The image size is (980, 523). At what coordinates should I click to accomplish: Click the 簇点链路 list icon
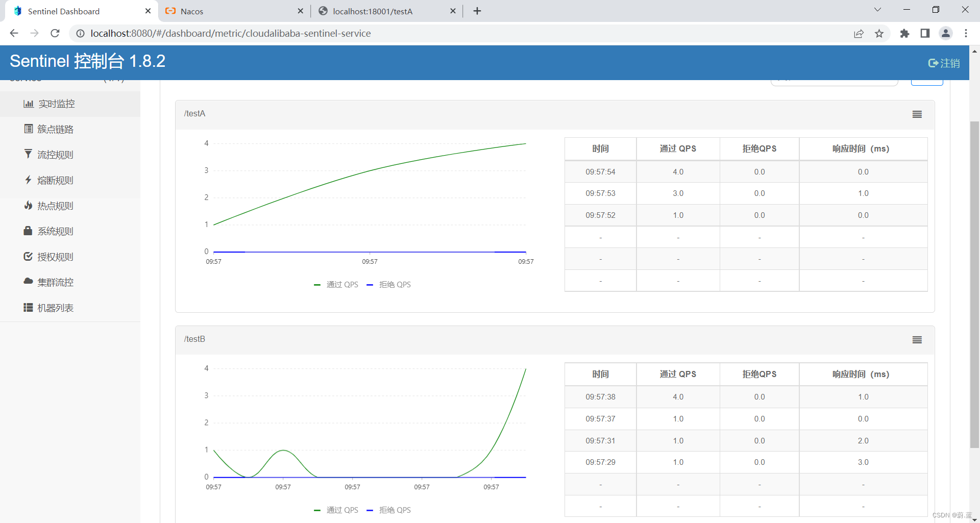29,129
